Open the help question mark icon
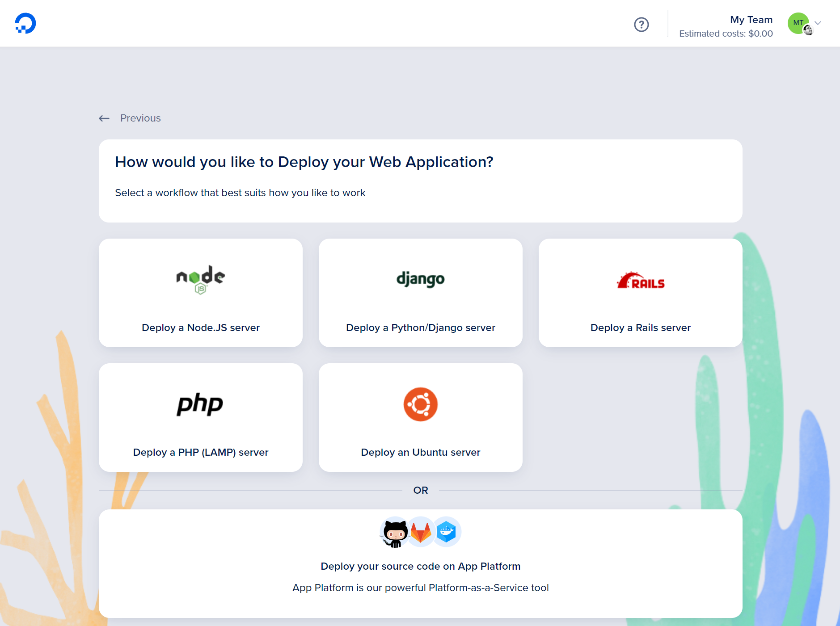The image size is (840, 626). tap(641, 25)
